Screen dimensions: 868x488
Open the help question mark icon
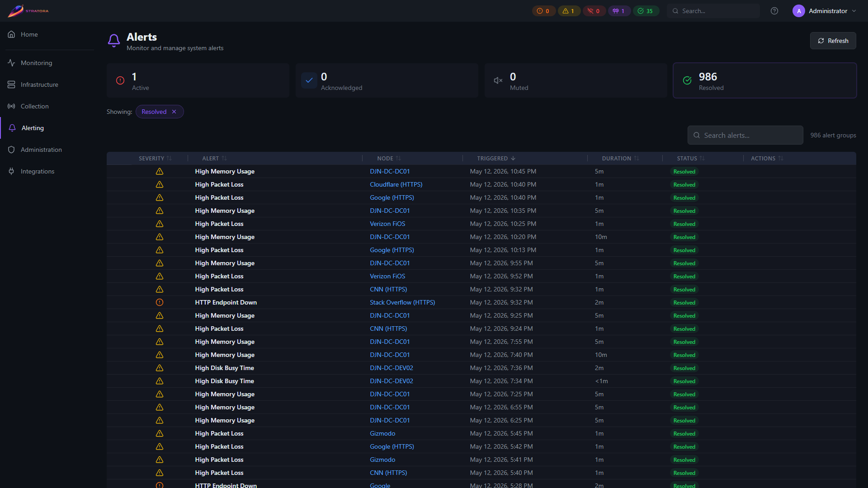point(774,11)
